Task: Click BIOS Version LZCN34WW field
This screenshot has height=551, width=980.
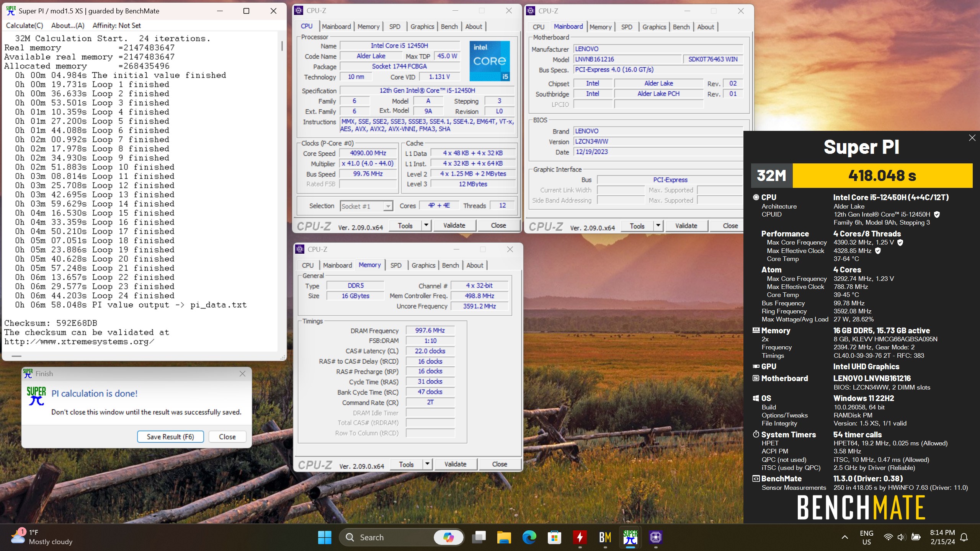Action: point(658,141)
